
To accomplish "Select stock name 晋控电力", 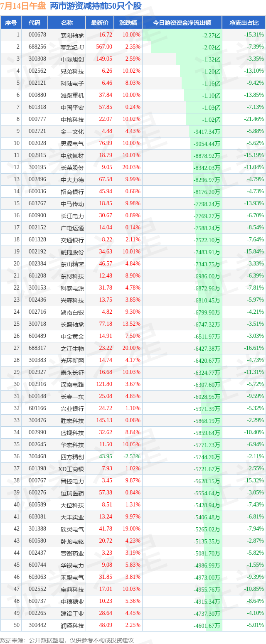I will pyautogui.click(x=72, y=481).
